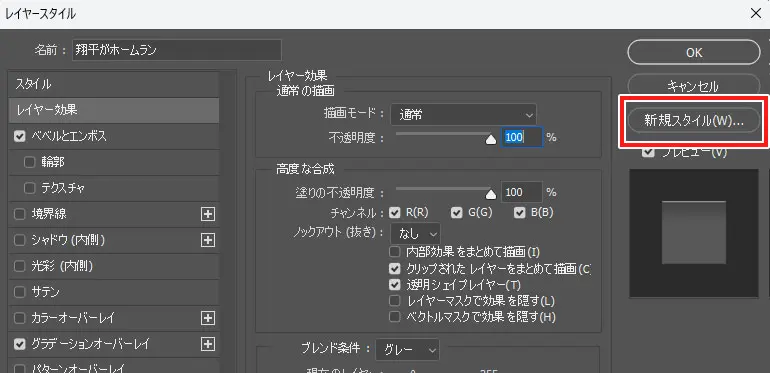This screenshot has height=373, width=770.
Task: Select the ベベルとエンボス row label
Action: (69, 136)
